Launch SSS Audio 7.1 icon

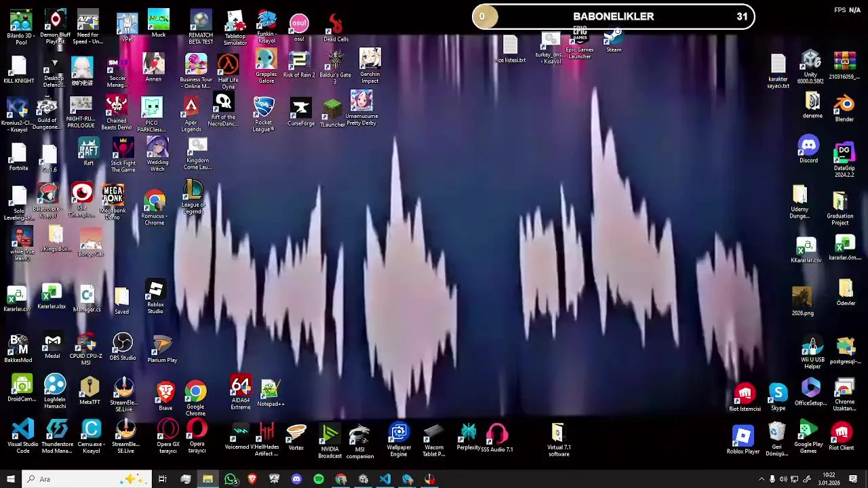497,438
